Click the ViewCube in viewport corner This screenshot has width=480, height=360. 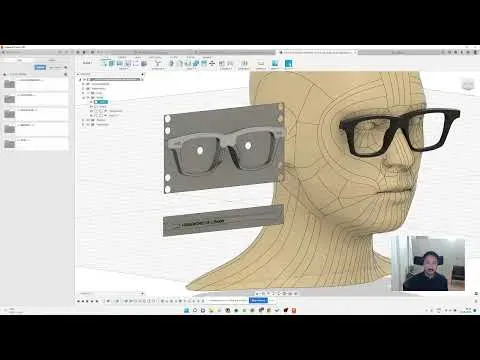point(468,84)
